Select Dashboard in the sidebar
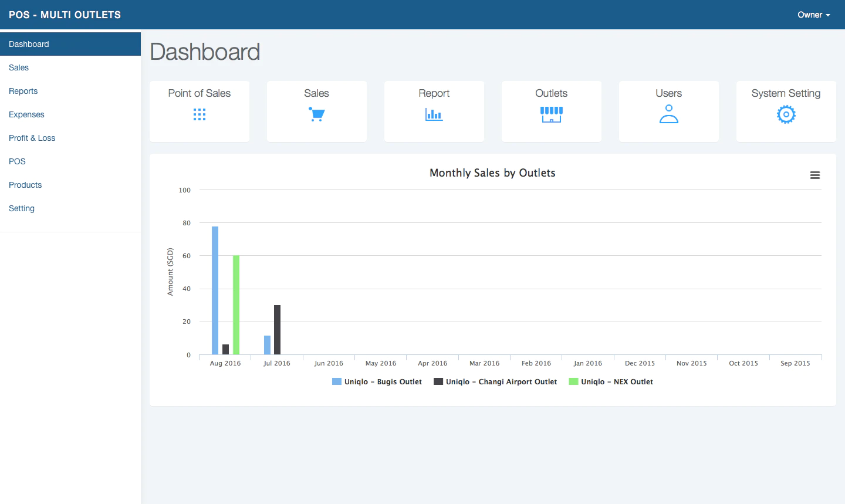 (x=70, y=44)
